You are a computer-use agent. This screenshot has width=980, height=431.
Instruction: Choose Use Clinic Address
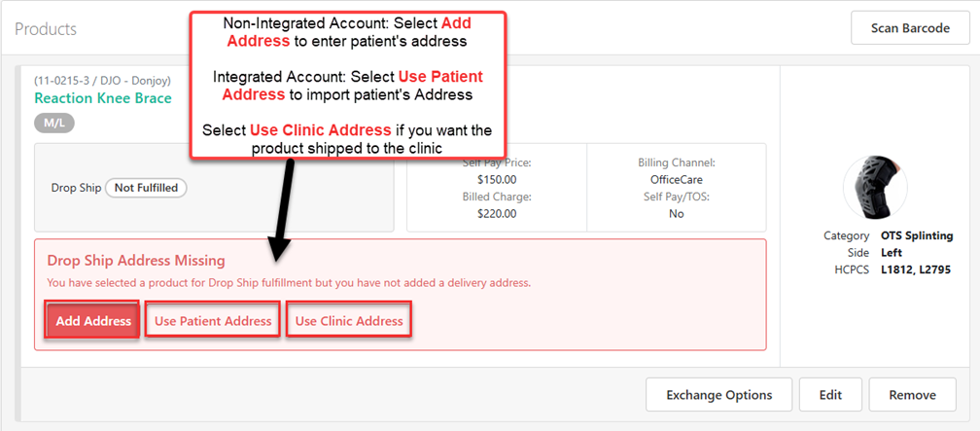click(x=349, y=321)
